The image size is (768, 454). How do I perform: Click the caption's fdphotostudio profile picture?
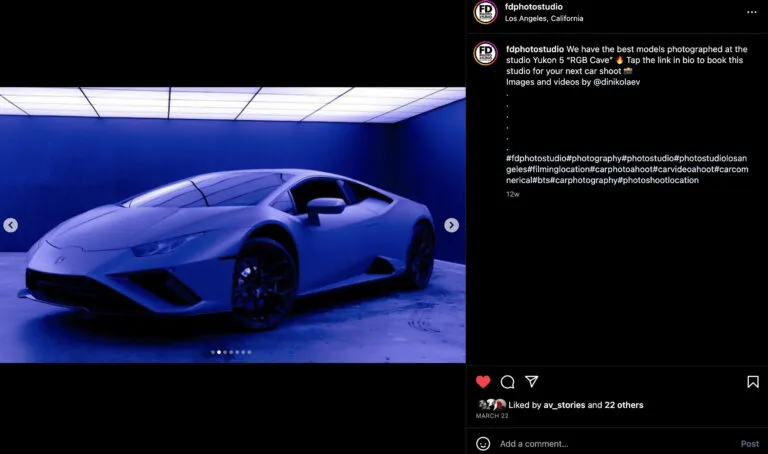485,53
